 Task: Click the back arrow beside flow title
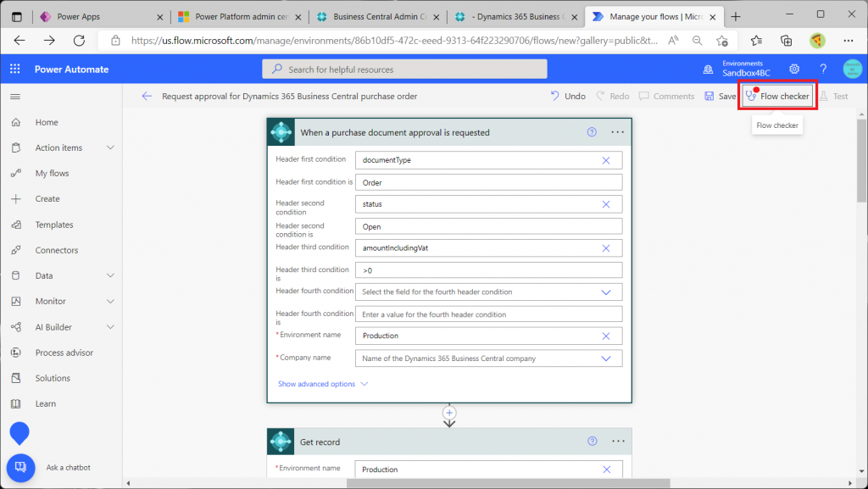[147, 97]
